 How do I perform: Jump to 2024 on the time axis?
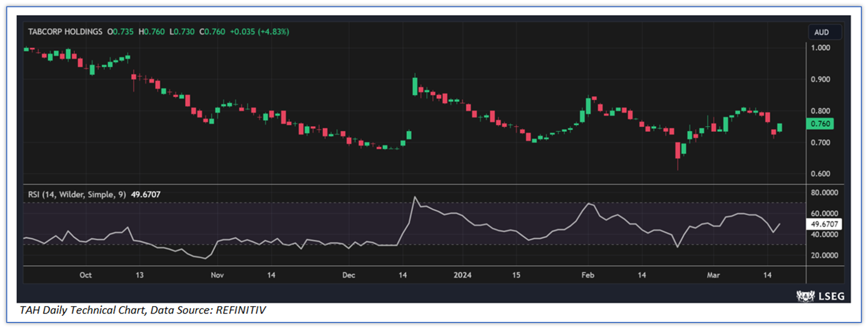[x=462, y=275]
